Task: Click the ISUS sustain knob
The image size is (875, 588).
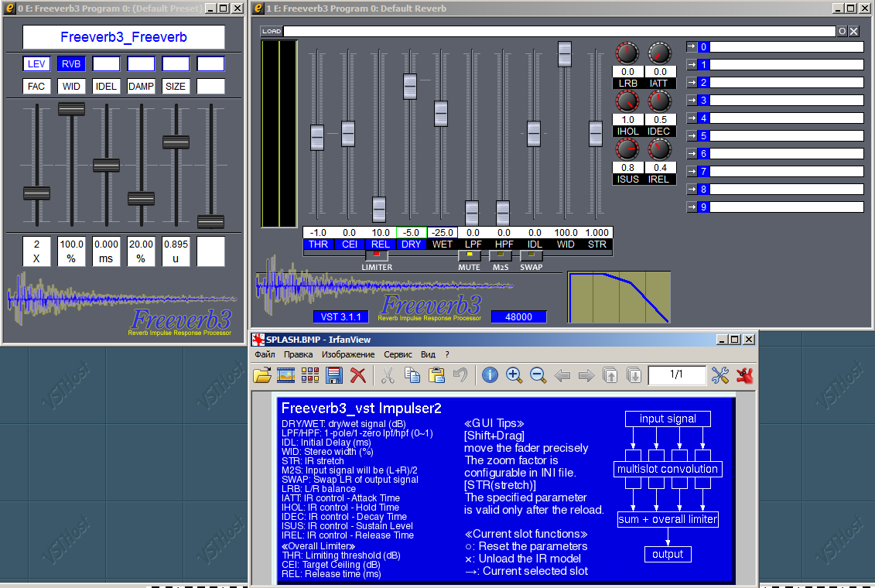Action: [627, 149]
